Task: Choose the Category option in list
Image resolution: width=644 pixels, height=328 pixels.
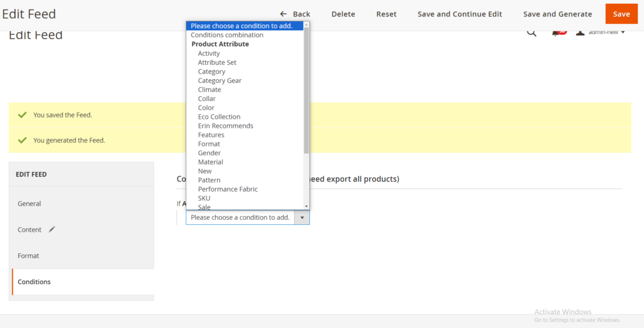Action: click(x=211, y=72)
